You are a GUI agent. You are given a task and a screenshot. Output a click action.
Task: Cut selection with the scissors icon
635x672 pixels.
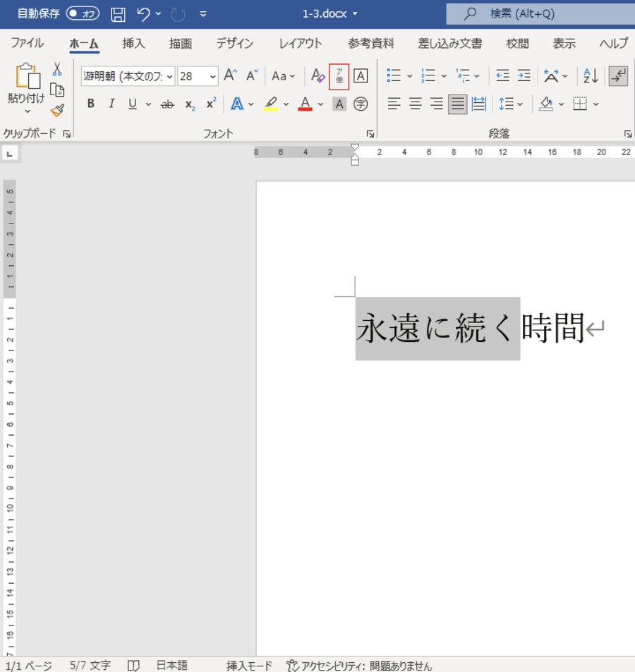click(x=57, y=69)
